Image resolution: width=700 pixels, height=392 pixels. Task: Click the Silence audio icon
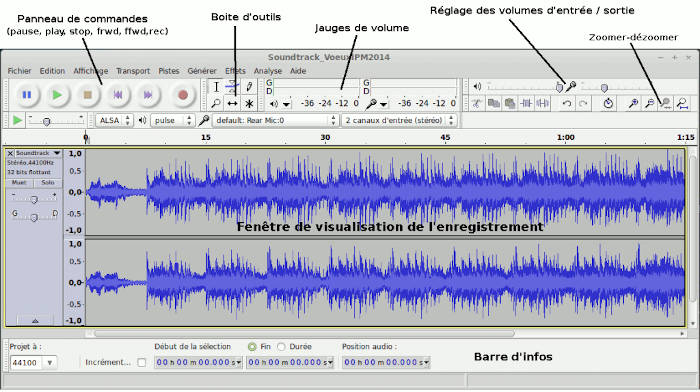[x=542, y=104]
